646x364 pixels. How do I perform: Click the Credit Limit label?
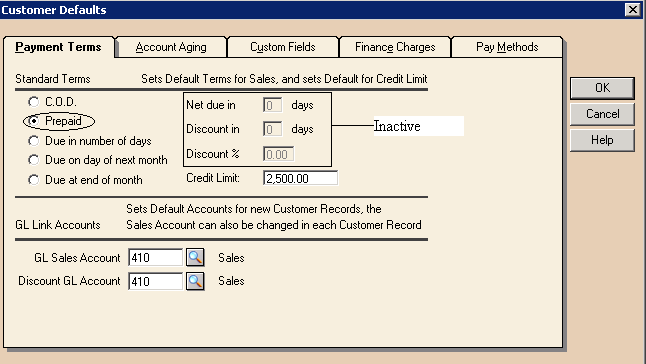(213, 178)
